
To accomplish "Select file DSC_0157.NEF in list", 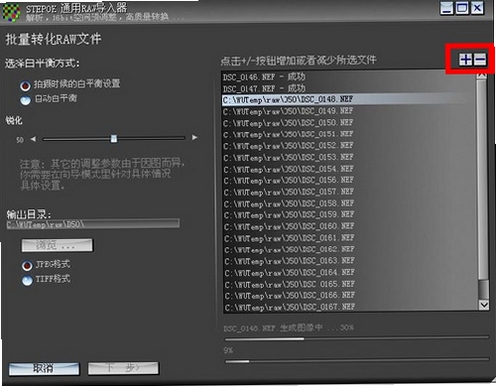I will [349, 192].
